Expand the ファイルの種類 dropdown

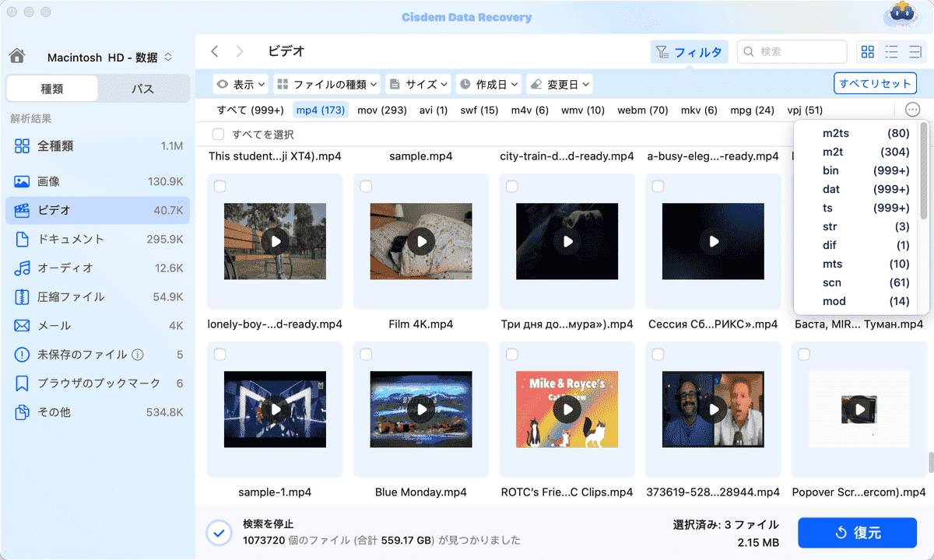click(327, 84)
